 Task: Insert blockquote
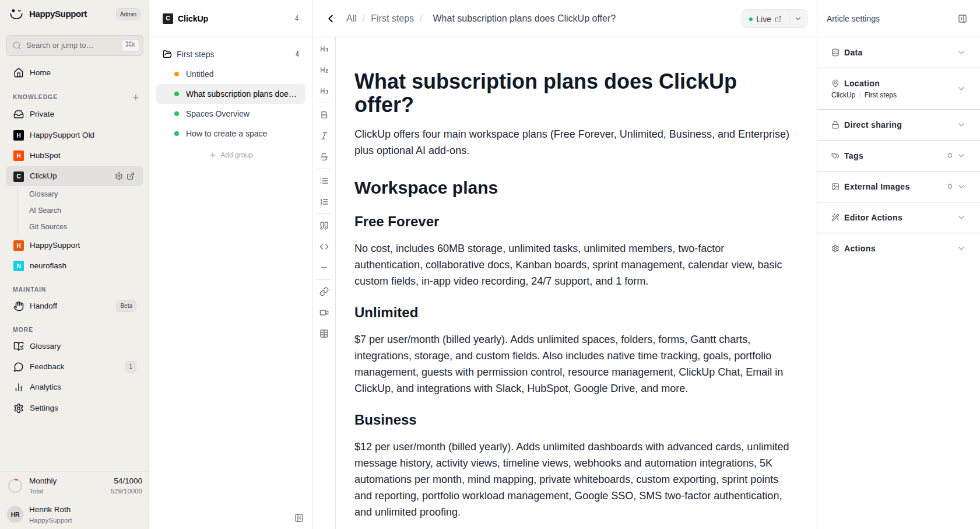pos(324,226)
